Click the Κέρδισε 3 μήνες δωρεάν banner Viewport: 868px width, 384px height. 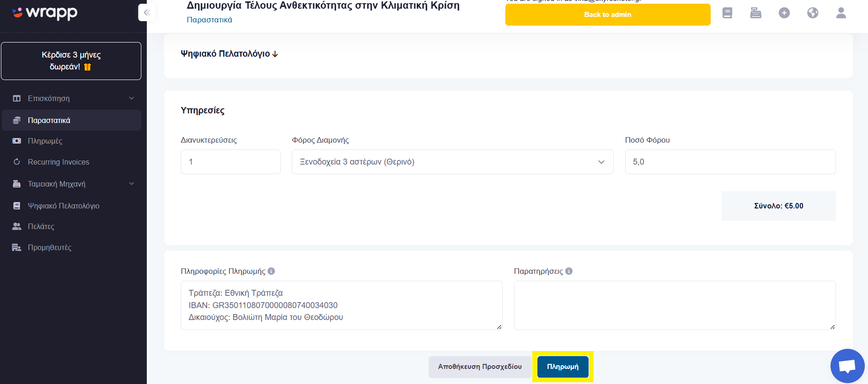[71, 61]
